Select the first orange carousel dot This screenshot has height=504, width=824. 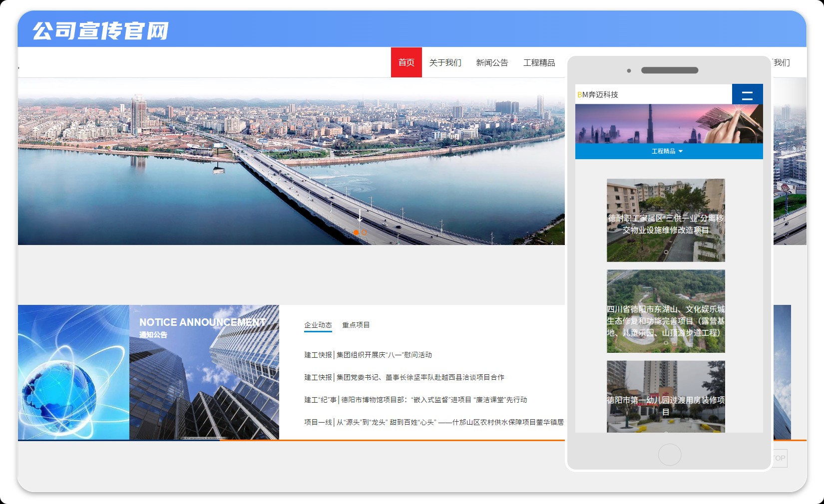click(356, 233)
